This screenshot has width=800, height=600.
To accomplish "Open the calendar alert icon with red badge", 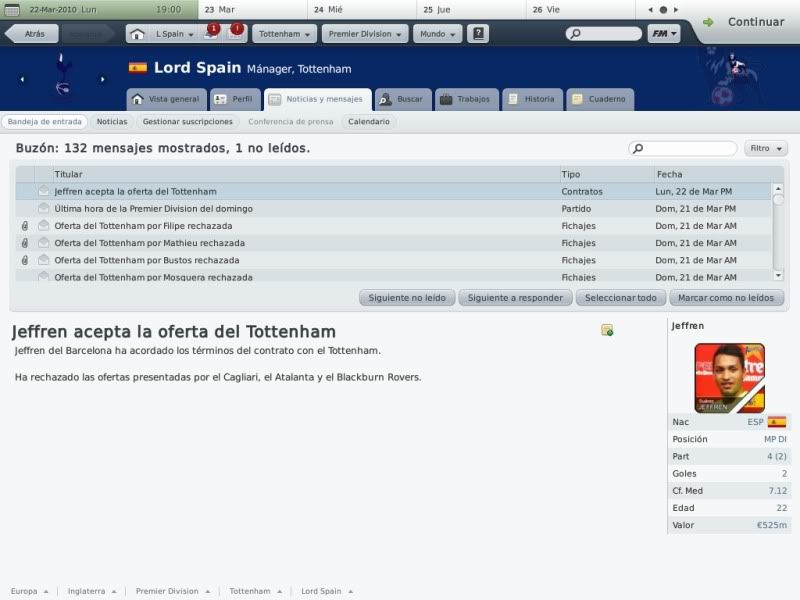I will coord(235,32).
